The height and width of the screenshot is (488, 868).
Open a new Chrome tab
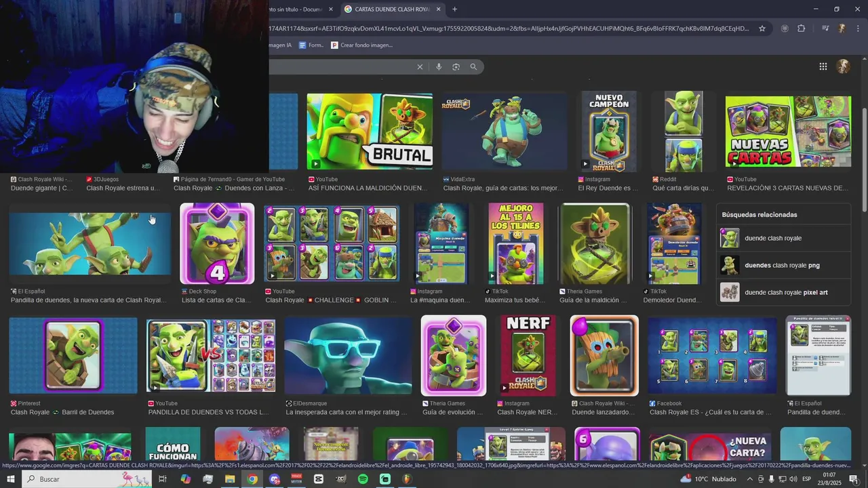(x=454, y=9)
